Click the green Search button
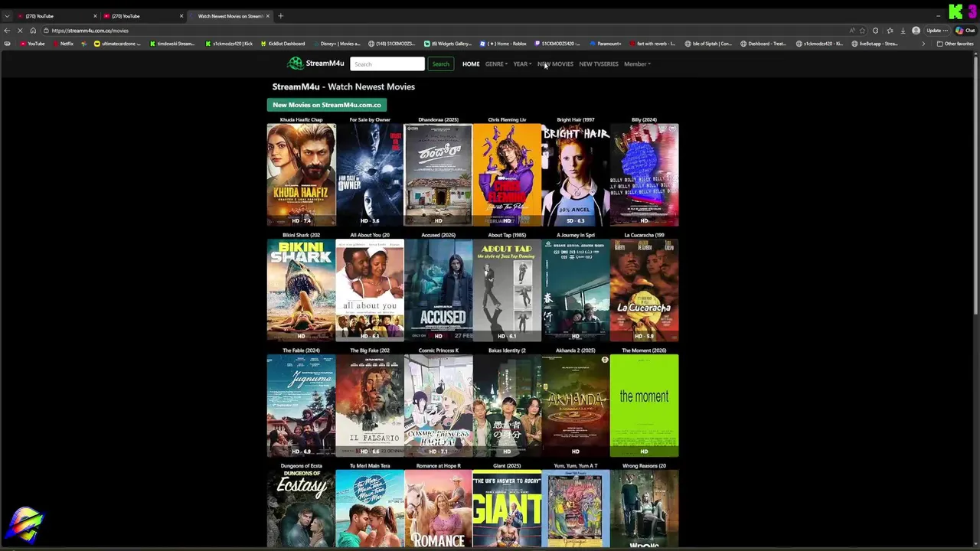Viewport: 980px width, 551px height. [440, 64]
